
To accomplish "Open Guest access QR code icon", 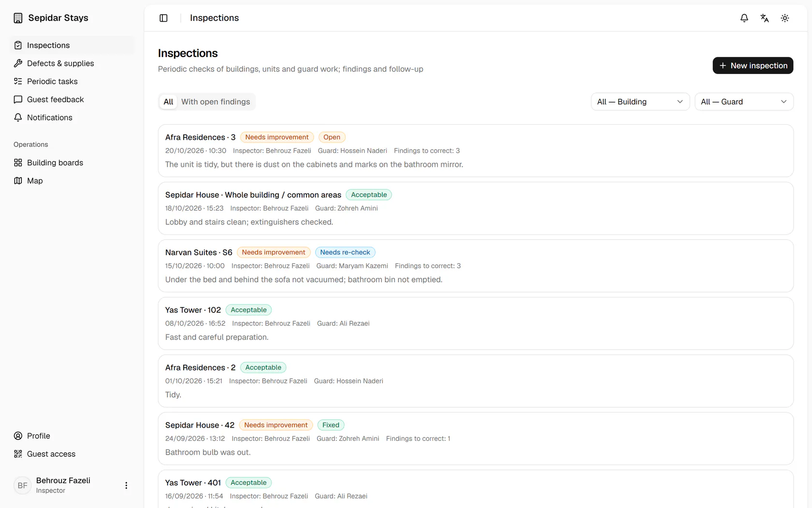I will [x=18, y=454].
